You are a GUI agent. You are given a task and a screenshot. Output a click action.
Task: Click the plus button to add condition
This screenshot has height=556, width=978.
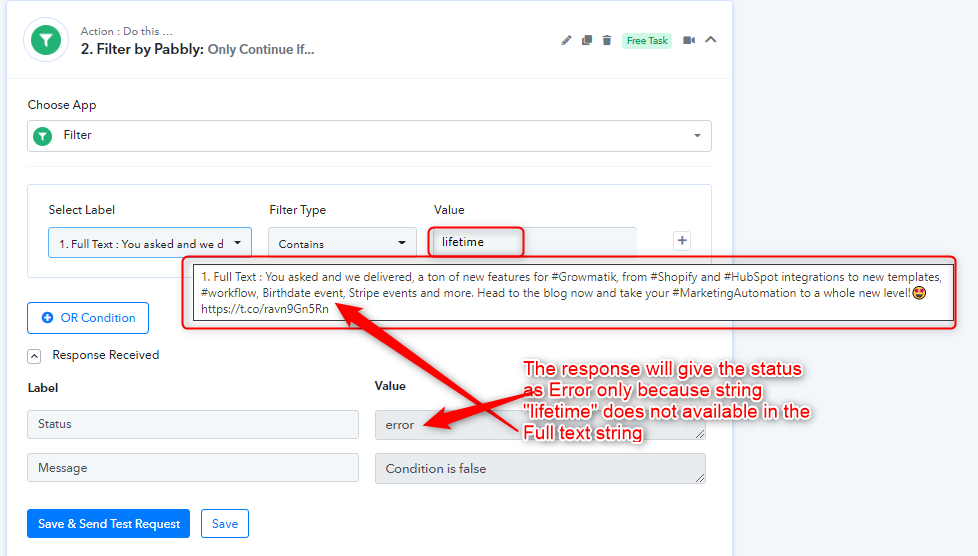pyautogui.click(x=682, y=240)
